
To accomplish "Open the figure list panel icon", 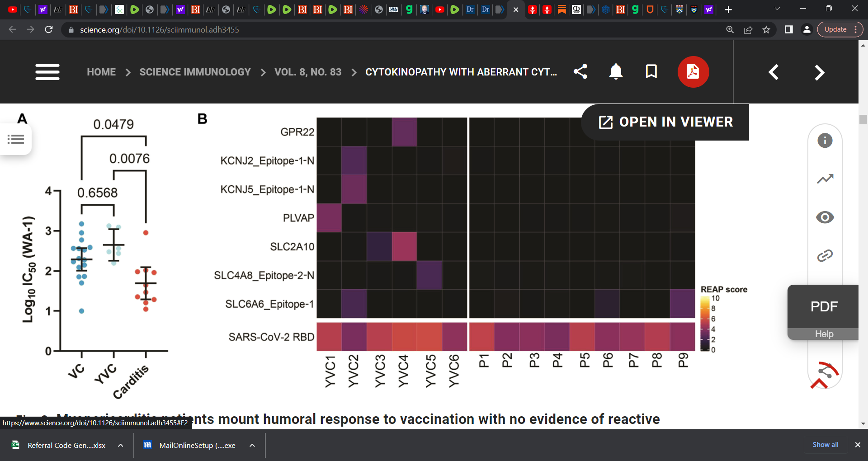I will 16,139.
